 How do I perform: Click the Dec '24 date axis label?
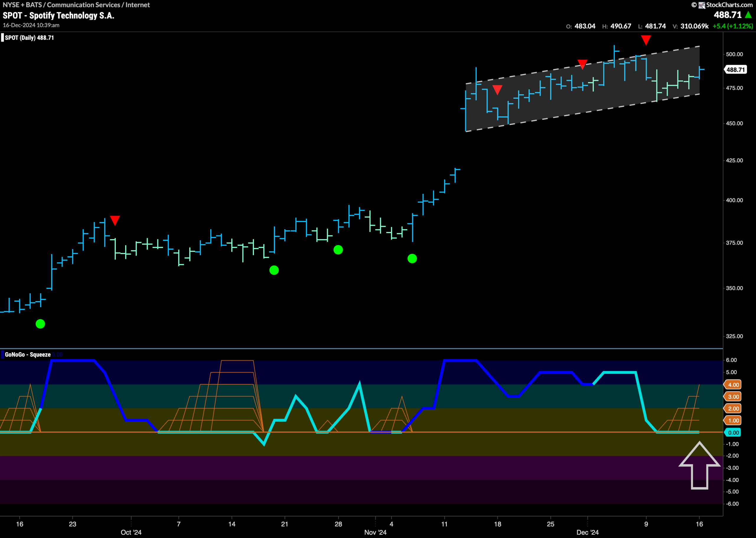point(587,532)
